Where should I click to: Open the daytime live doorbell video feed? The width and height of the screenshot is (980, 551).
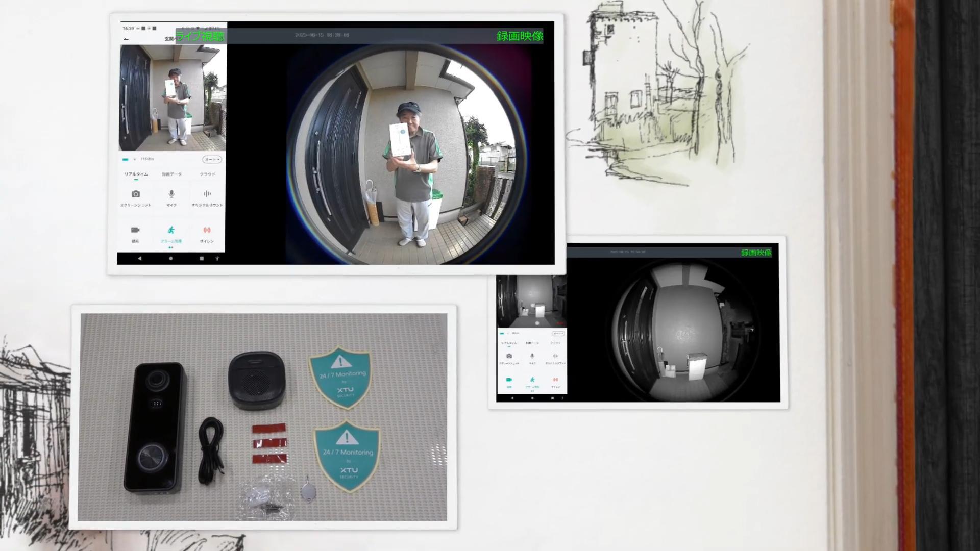tap(173, 97)
